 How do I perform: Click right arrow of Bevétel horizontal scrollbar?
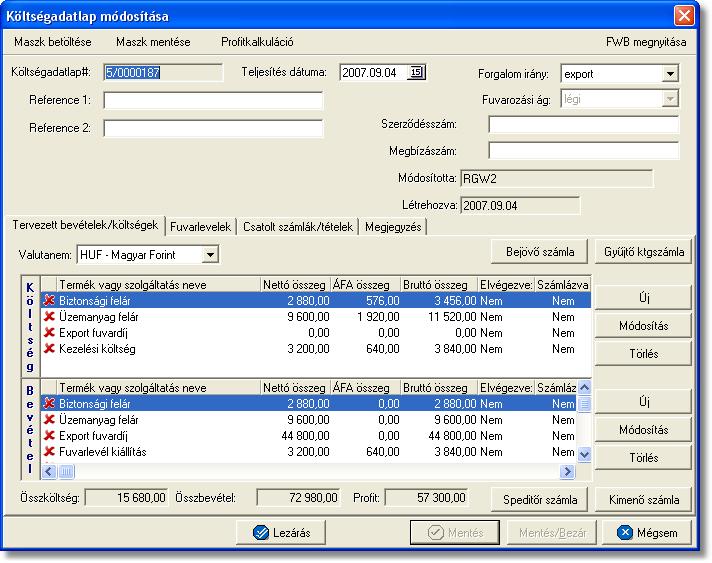567,472
